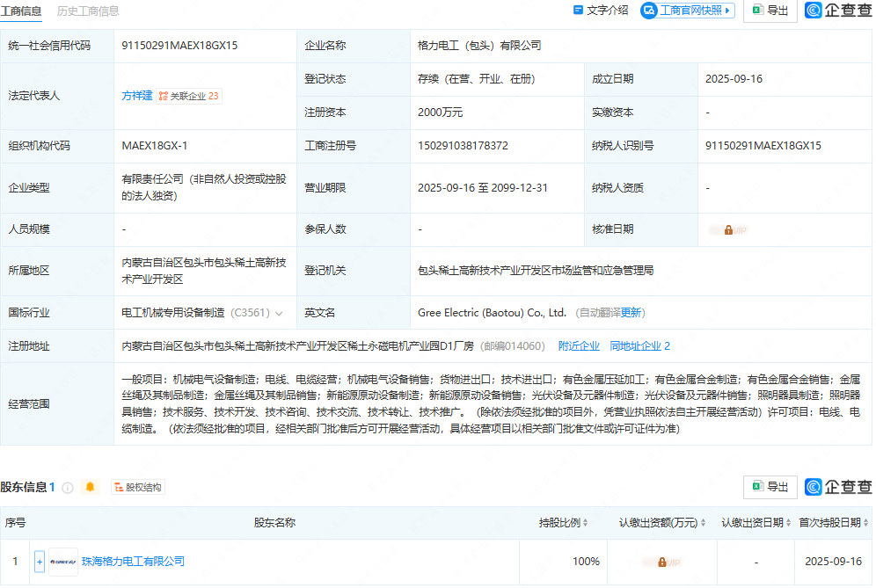Open legal representative 方祥建 link
The width and height of the screenshot is (876, 588).
(x=136, y=96)
